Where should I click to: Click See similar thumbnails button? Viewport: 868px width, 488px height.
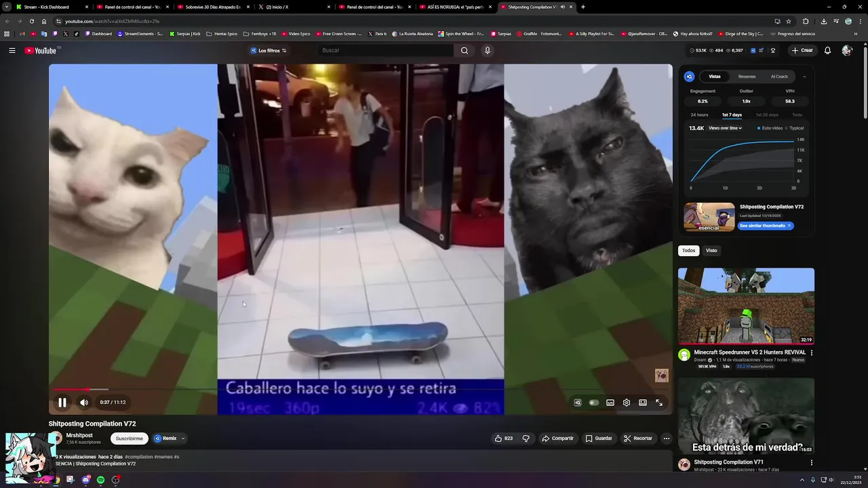766,226
